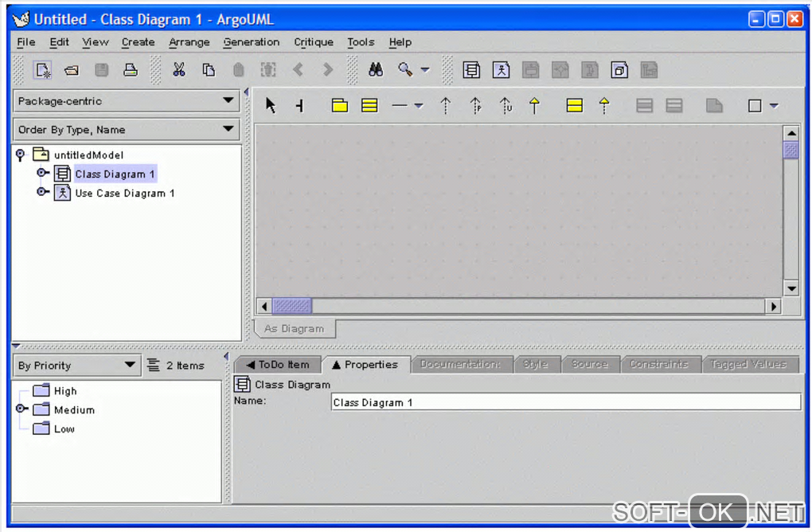
Task: Select the New Interface tool
Action: point(575,106)
